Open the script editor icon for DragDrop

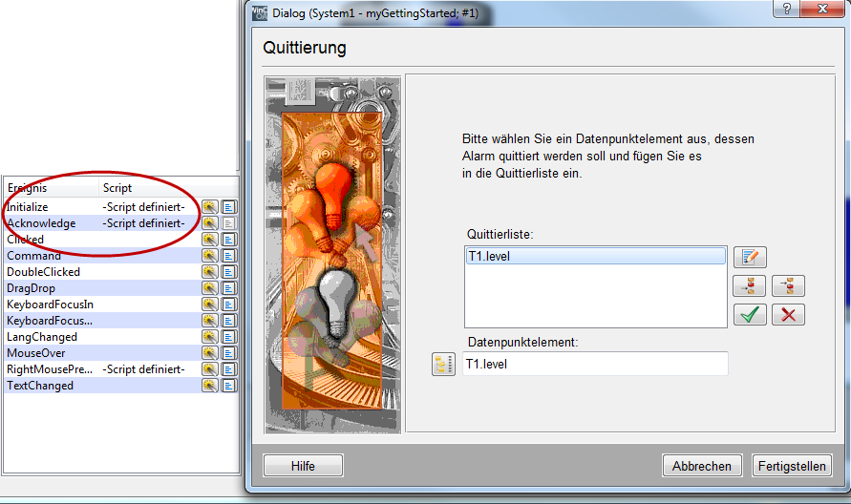click(x=229, y=288)
